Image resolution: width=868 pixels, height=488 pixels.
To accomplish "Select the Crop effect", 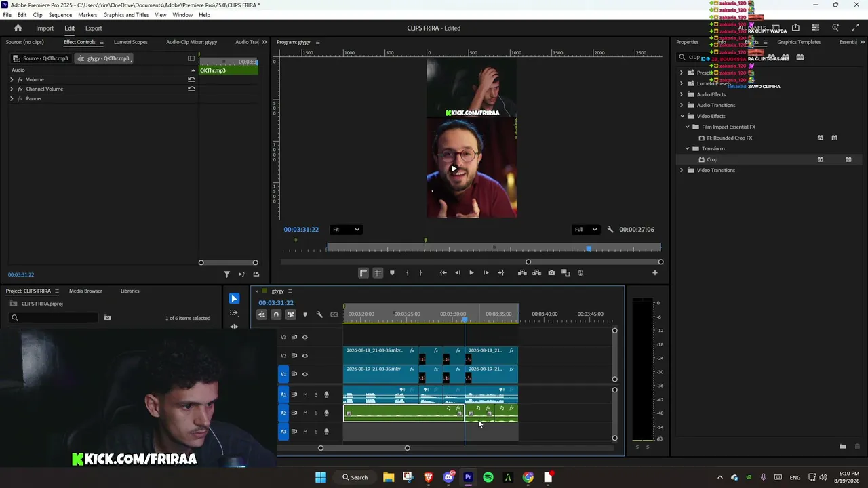I will coord(712,159).
